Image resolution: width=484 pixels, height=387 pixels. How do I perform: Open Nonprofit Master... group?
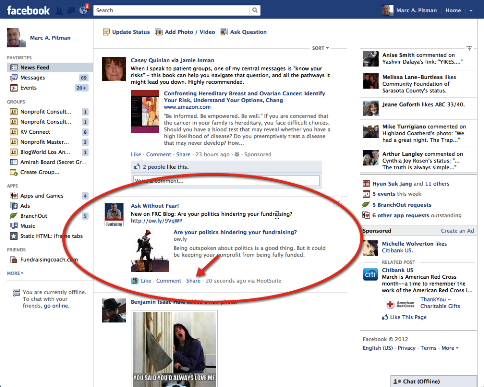point(45,142)
